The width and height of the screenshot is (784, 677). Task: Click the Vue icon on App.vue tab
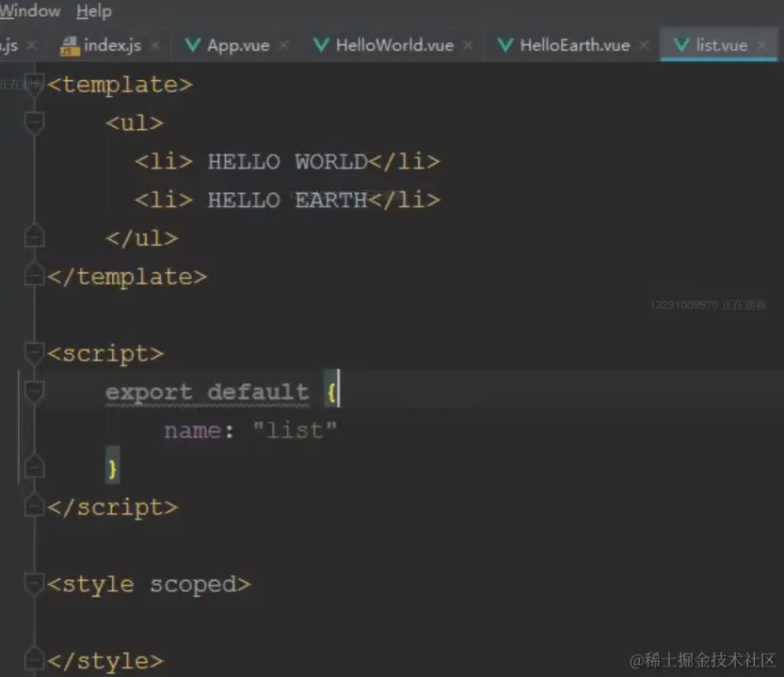pyautogui.click(x=193, y=45)
